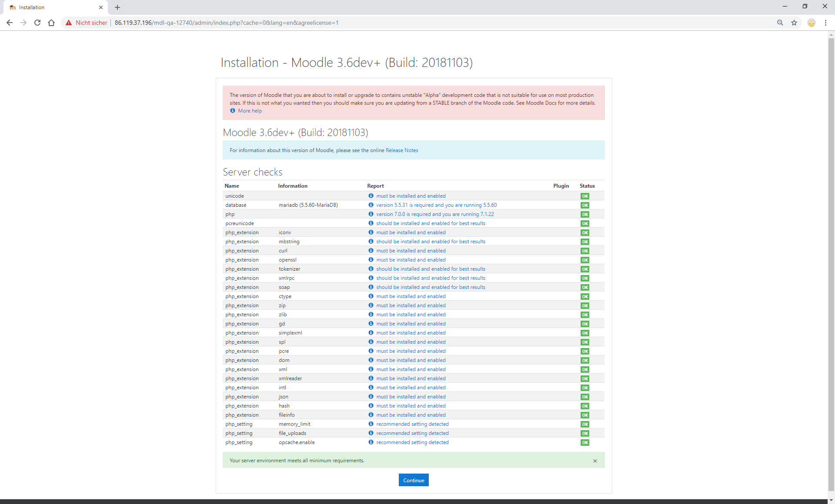Click the info icon in the ctype row
The image size is (835, 504).
coord(371,296)
